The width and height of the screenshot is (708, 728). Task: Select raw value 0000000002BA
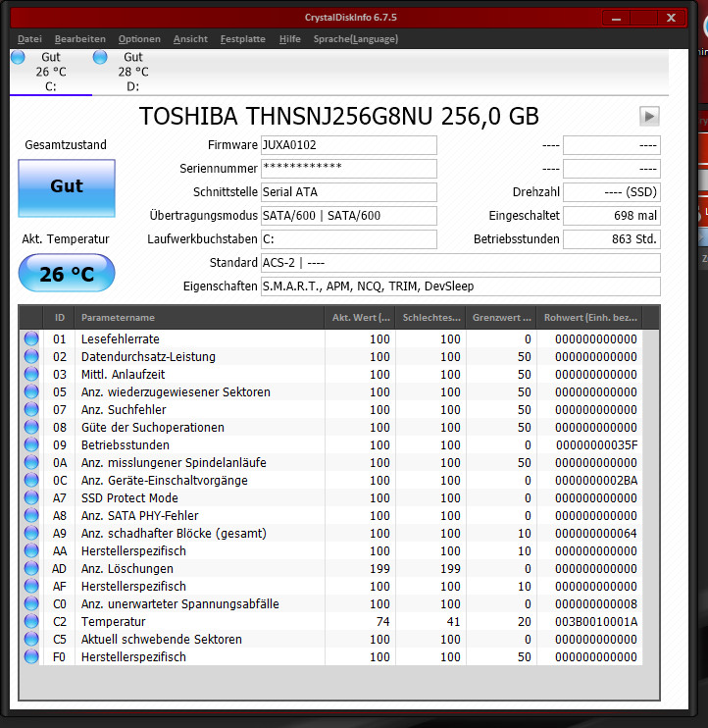click(x=596, y=481)
